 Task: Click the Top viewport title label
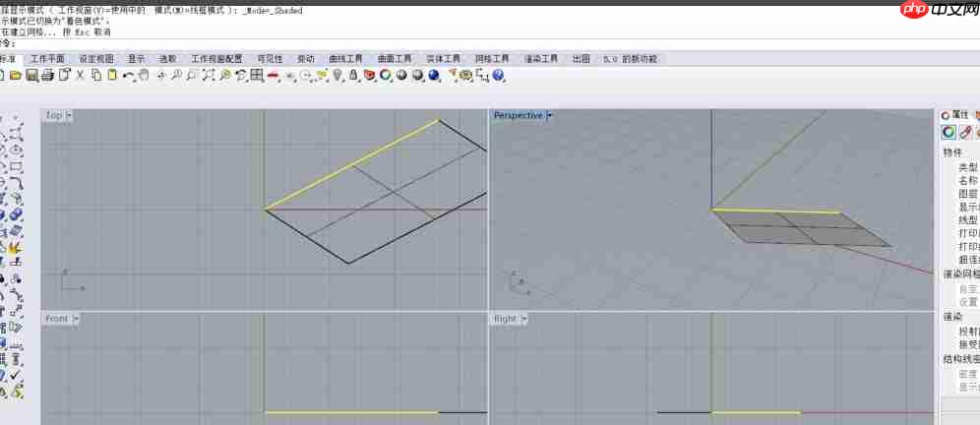[x=54, y=116]
